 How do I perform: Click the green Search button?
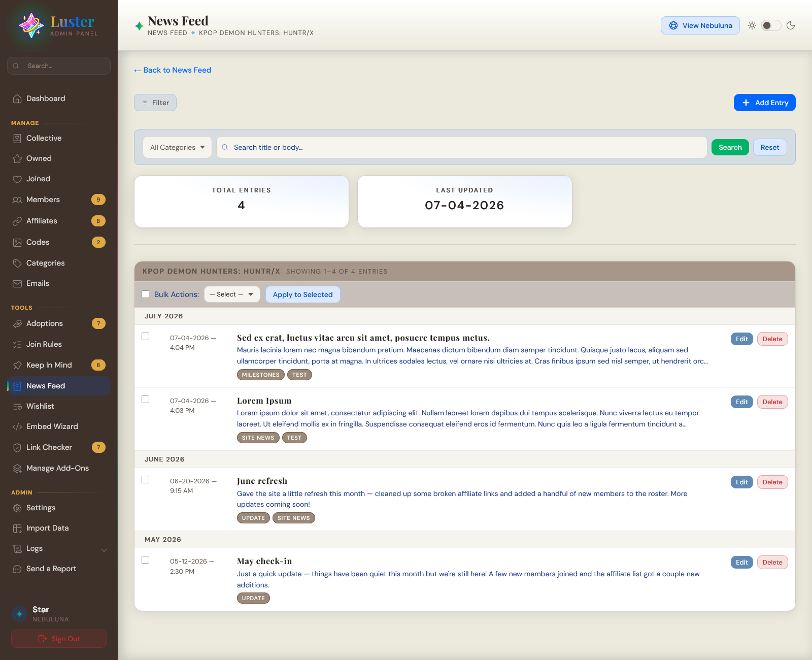coord(730,147)
